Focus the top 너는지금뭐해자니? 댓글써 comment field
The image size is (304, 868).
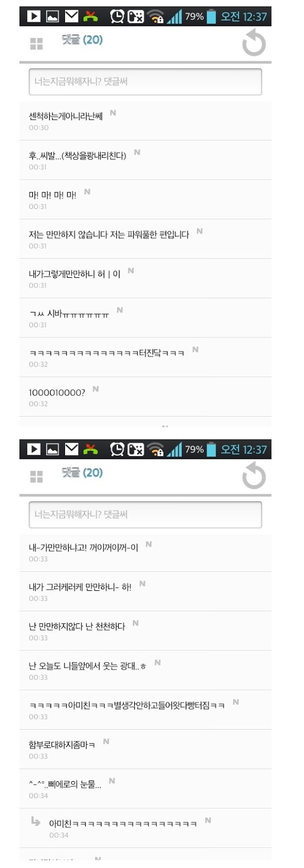[145, 81]
